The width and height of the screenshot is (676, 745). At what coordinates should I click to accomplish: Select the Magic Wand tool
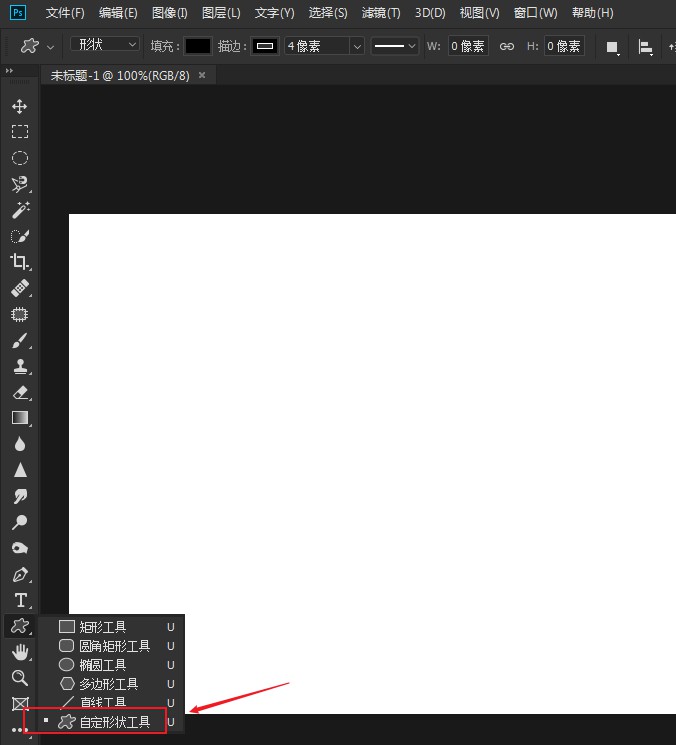click(20, 210)
